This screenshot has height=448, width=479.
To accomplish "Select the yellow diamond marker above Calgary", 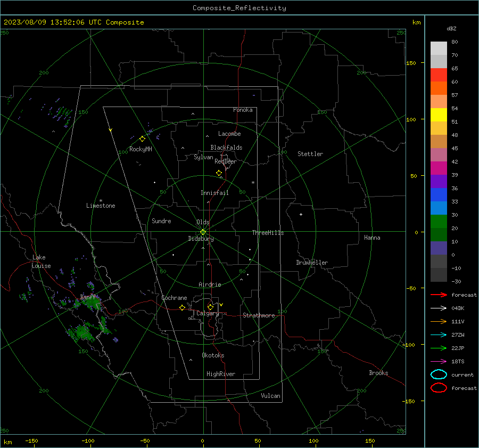I will pyautogui.click(x=210, y=307).
